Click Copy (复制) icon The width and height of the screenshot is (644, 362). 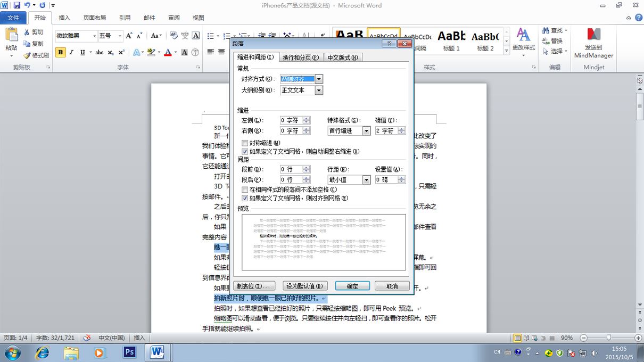point(27,44)
